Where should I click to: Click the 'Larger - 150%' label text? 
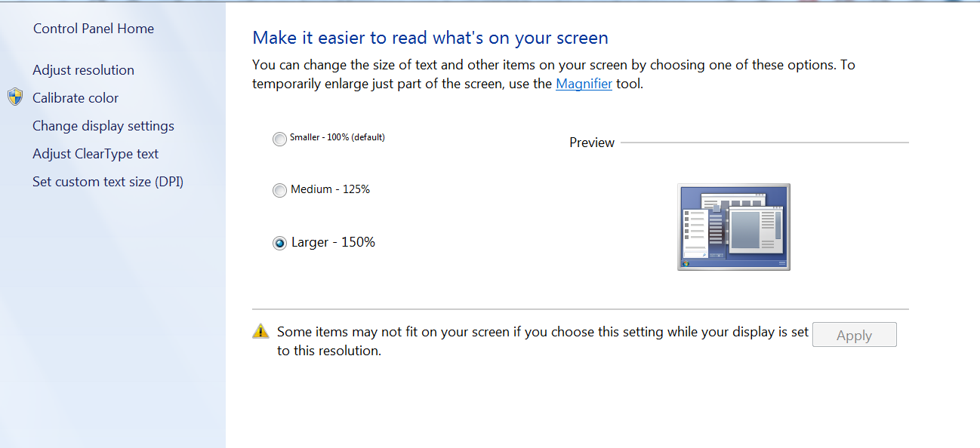coord(333,242)
